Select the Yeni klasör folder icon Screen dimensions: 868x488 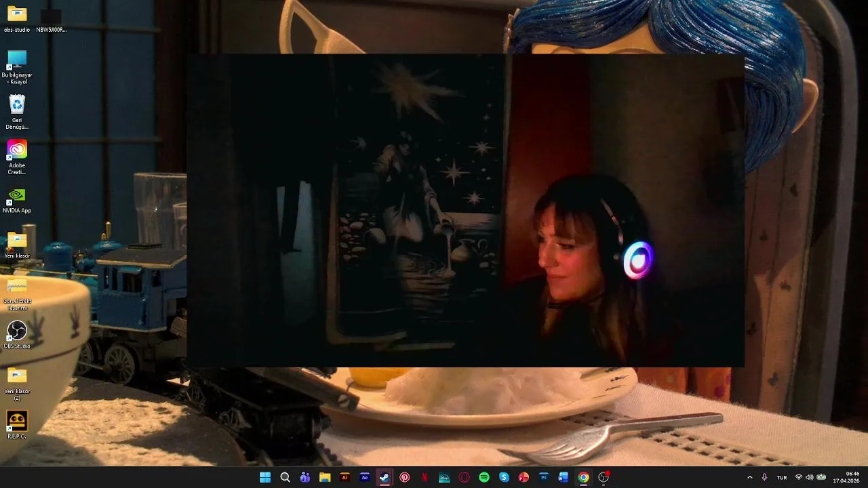pyautogui.click(x=17, y=245)
